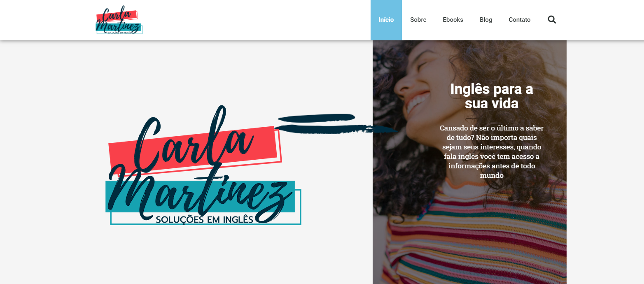Open the search magnifier icon
Image resolution: width=644 pixels, height=284 pixels.
[552, 19]
